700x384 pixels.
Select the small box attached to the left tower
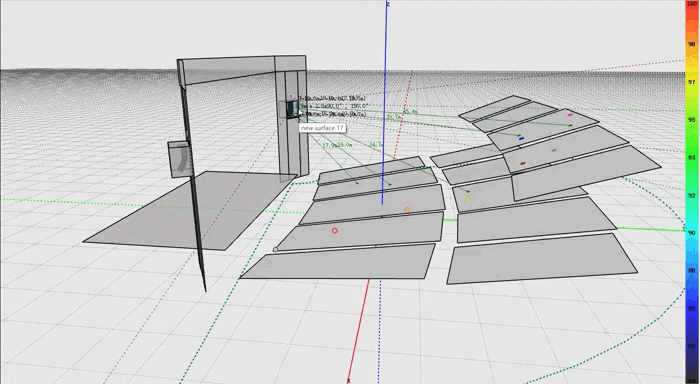click(179, 159)
